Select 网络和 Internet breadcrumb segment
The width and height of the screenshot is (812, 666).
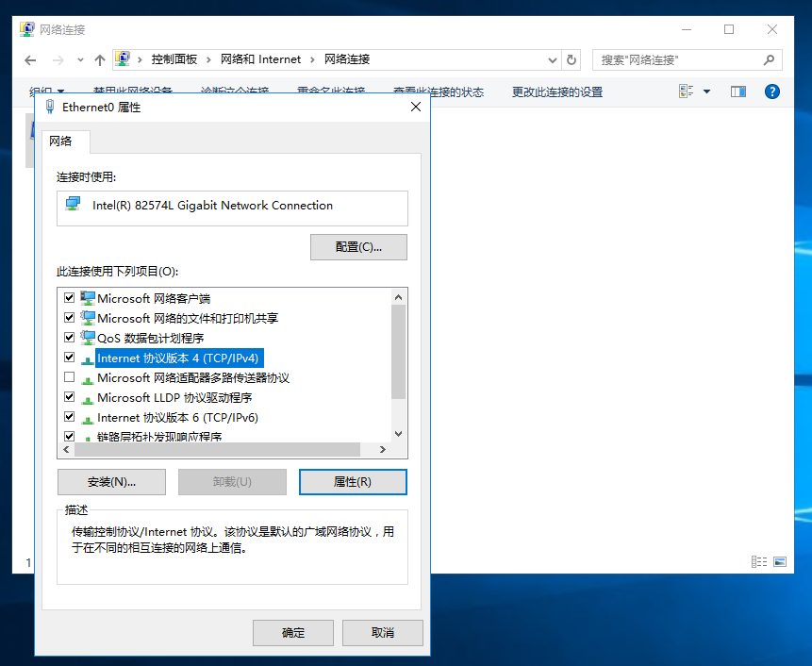click(260, 59)
